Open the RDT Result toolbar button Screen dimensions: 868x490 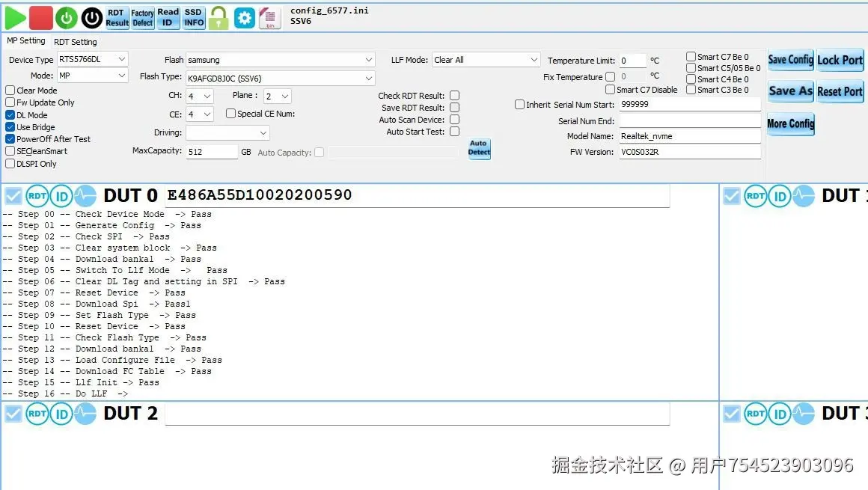(117, 18)
